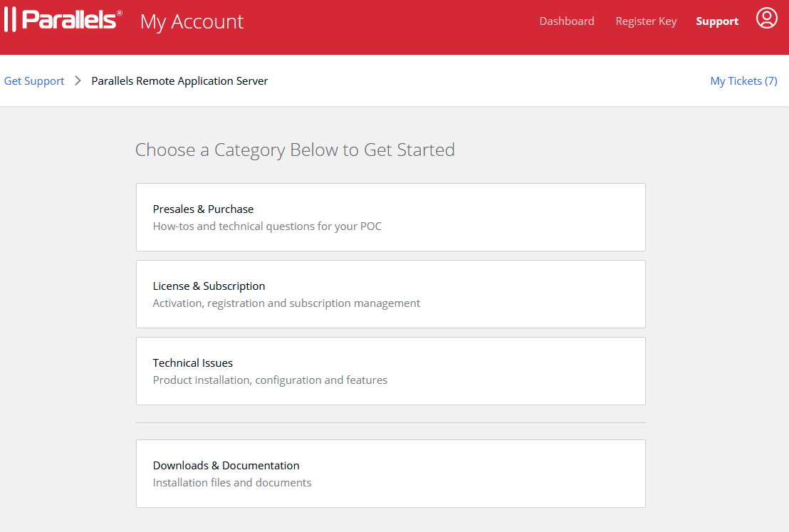The width and height of the screenshot is (789, 532).
Task: Choose the License & Subscription category
Action: (390, 294)
